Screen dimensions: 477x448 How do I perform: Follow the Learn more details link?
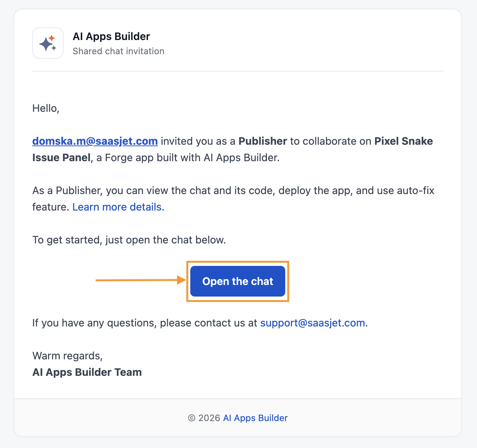[x=117, y=207]
